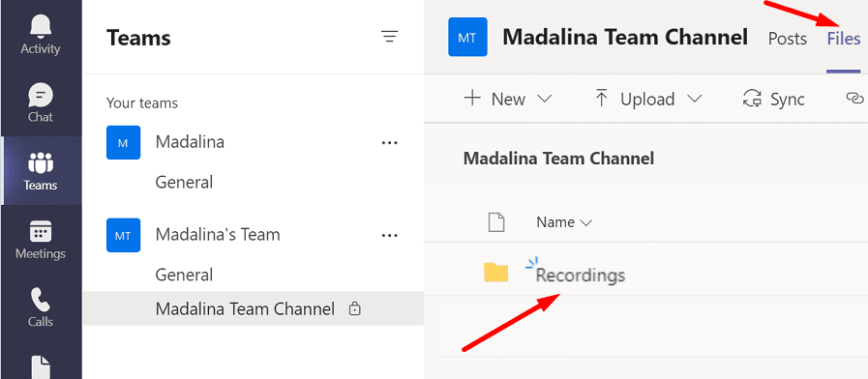
Task: Open the Files document icon in sidebar
Action: tap(41, 367)
